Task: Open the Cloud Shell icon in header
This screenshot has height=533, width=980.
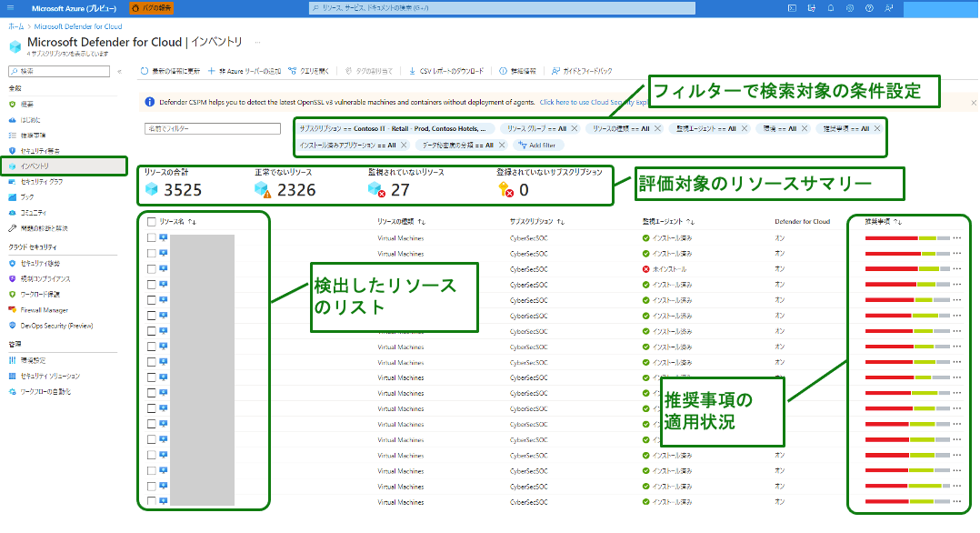Action: click(793, 8)
